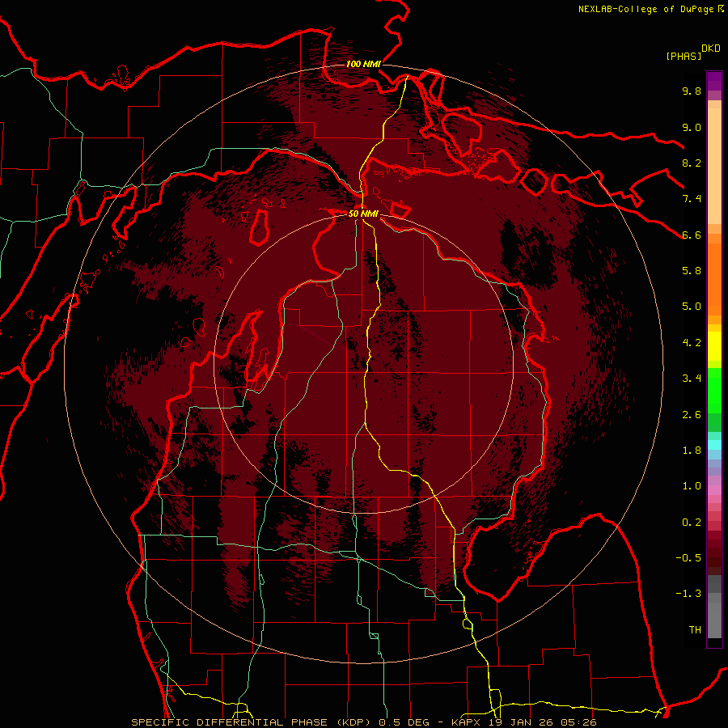Select the 5.0 scale label
The image size is (728, 728).
(x=692, y=307)
